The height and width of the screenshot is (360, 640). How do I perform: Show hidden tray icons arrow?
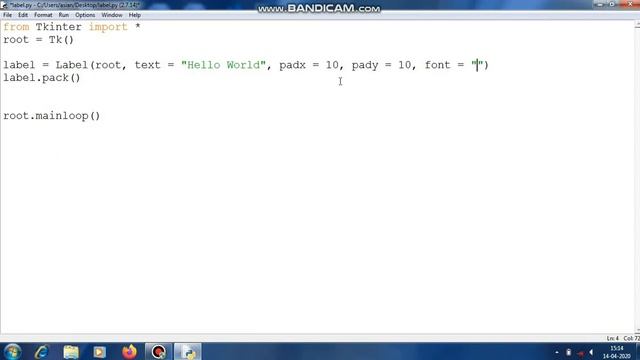coord(557,352)
